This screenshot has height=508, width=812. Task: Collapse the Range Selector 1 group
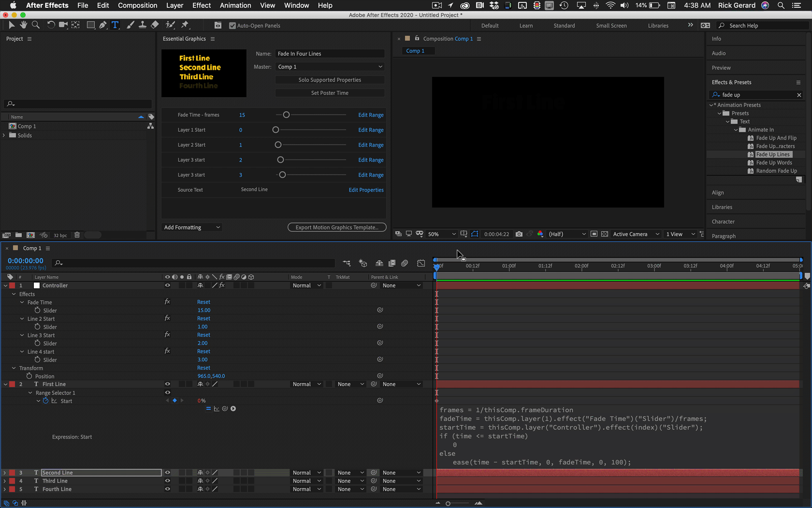[30, 393]
